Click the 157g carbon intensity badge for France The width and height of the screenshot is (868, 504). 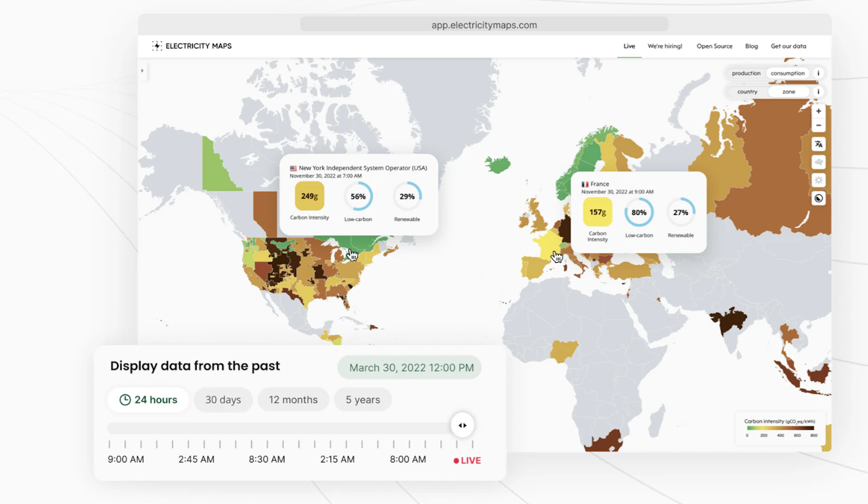598,212
